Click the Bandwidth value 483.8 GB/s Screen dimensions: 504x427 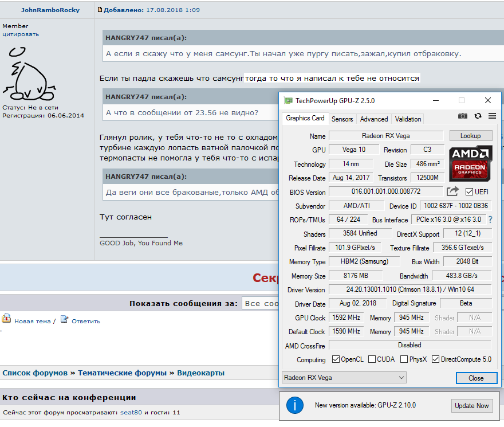point(462,276)
